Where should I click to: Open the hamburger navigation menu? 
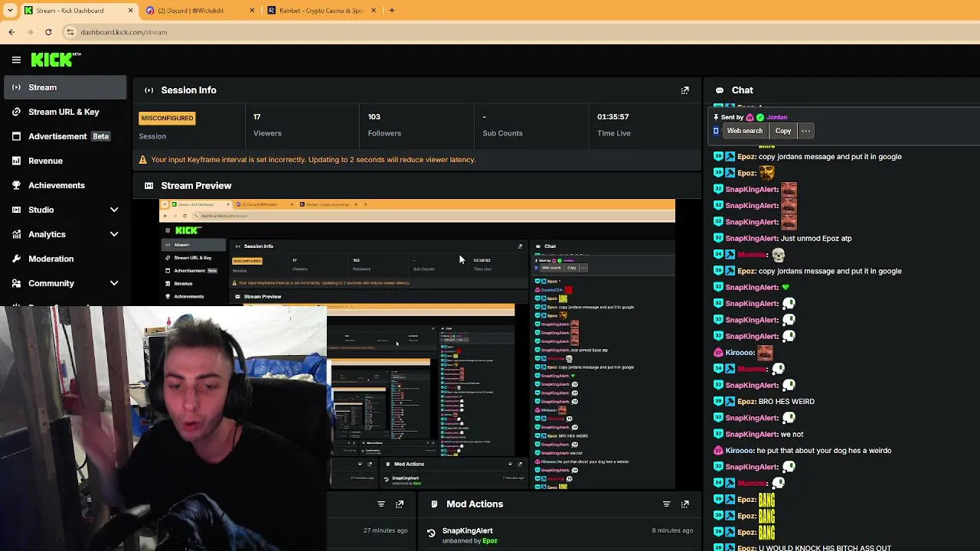pyautogui.click(x=16, y=60)
